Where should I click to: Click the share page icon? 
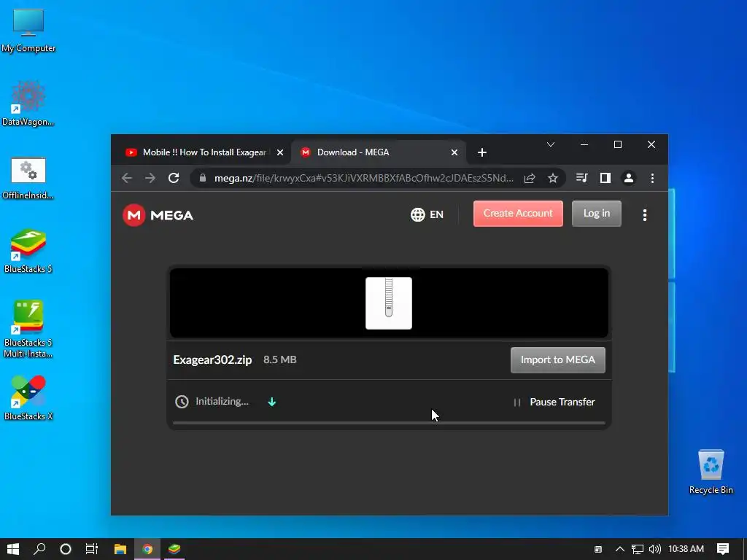[530, 178]
